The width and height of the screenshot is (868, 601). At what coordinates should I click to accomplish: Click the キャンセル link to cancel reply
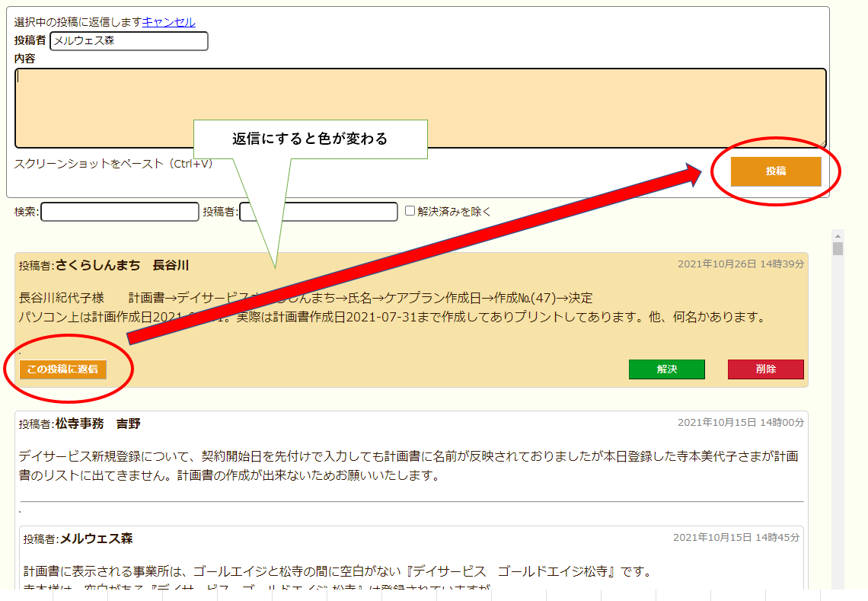point(168,22)
